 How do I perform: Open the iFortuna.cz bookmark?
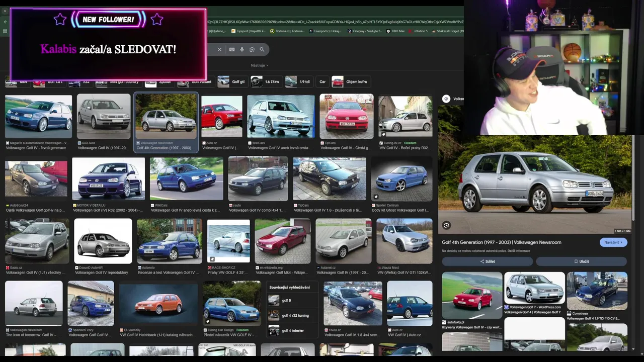pyautogui.click(x=287, y=31)
